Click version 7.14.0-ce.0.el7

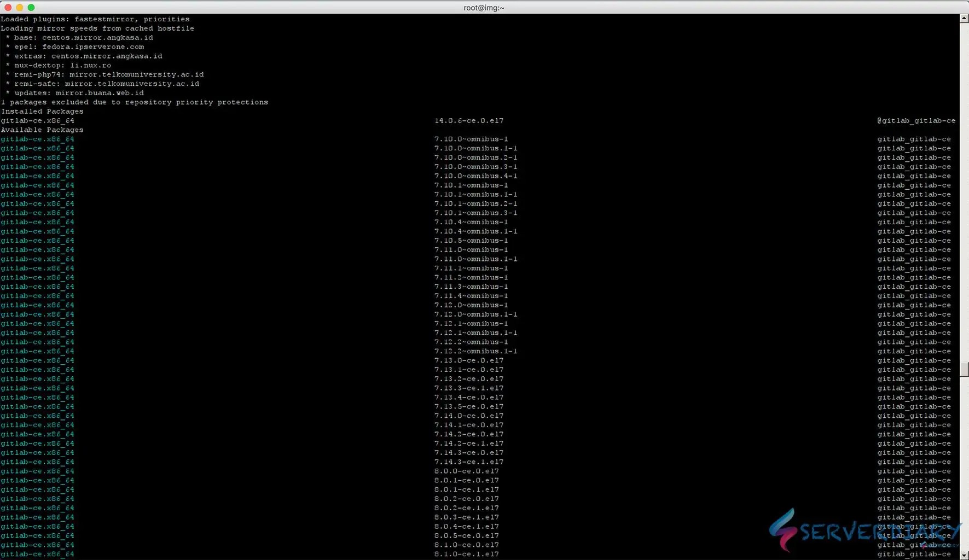coord(469,416)
